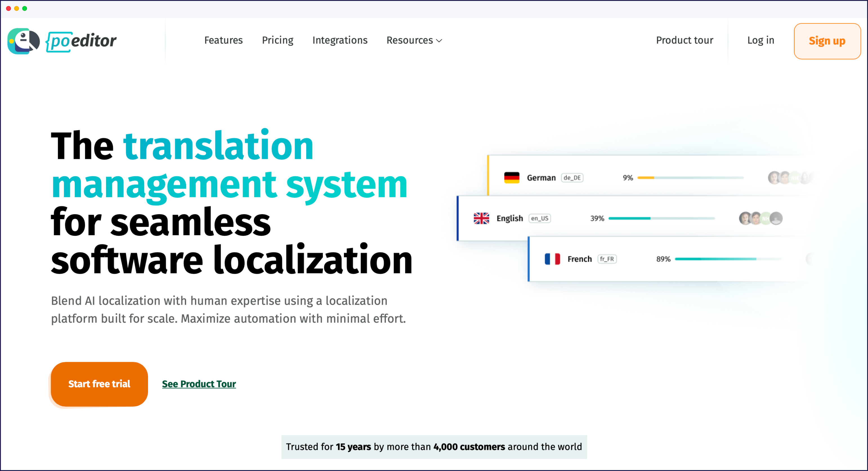Click contributor avatars in the English row
Screen dimensions: 868x471
click(x=760, y=219)
